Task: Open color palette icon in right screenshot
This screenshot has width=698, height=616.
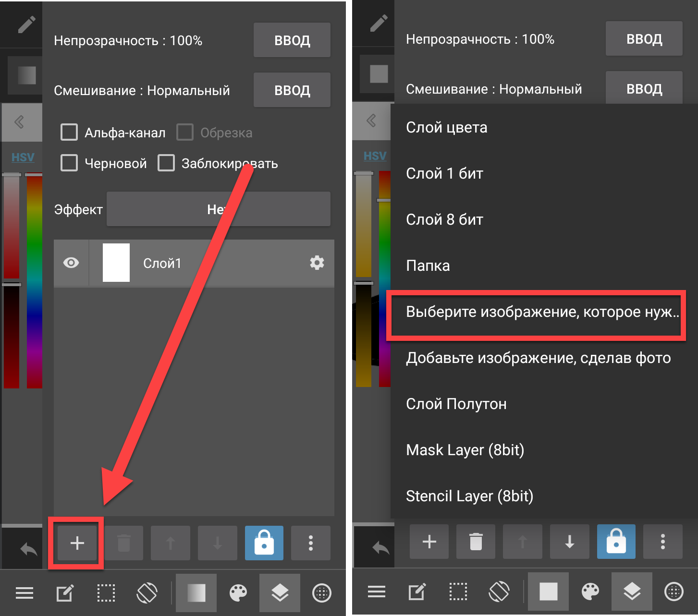Action: pos(590,592)
